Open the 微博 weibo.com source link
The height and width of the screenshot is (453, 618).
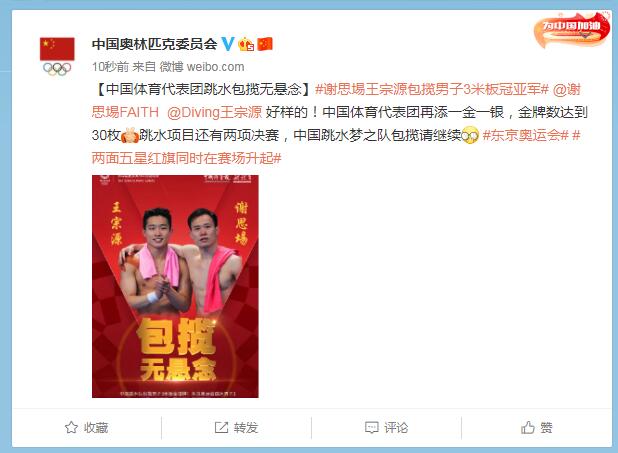pos(202,67)
